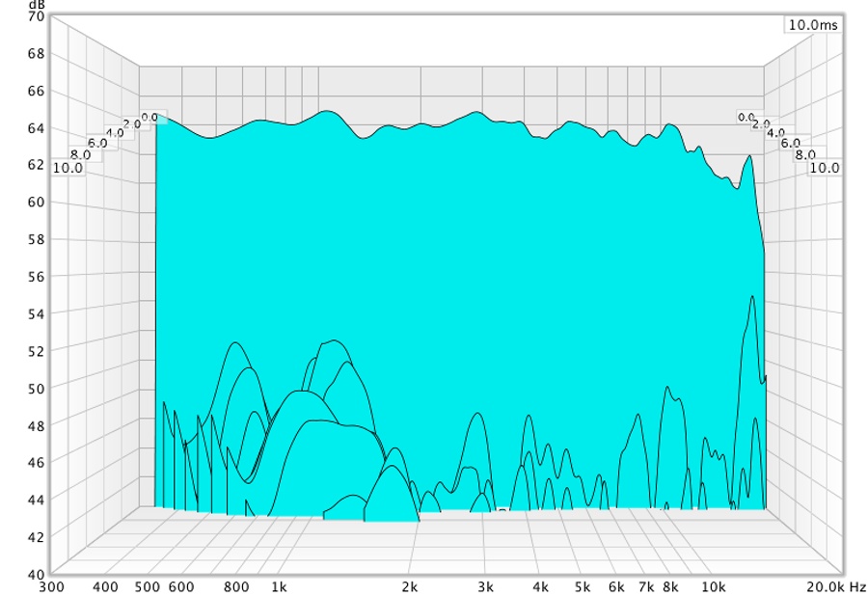Select the 70 dB axis value
The width and height of the screenshot is (868, 596).
(x=36, y=16)
